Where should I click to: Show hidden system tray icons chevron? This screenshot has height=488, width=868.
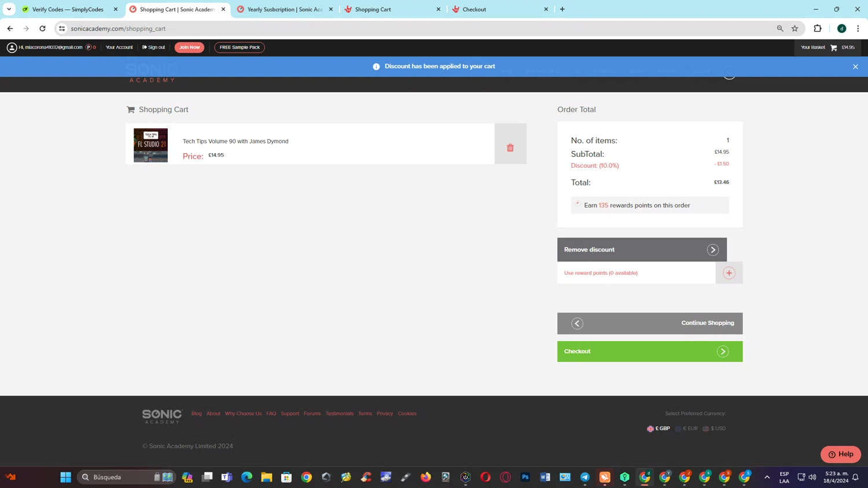click(767, 477)
